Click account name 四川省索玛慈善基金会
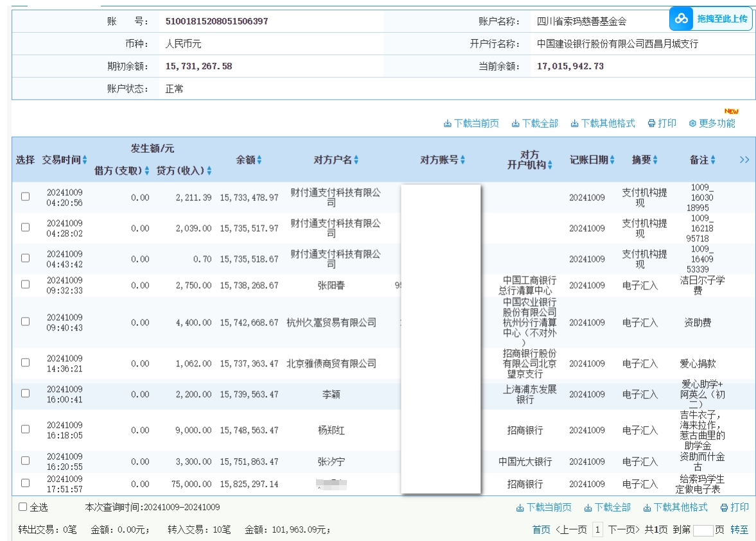The height and width of the screenshot is (541, 756). [x=581, y=21]
